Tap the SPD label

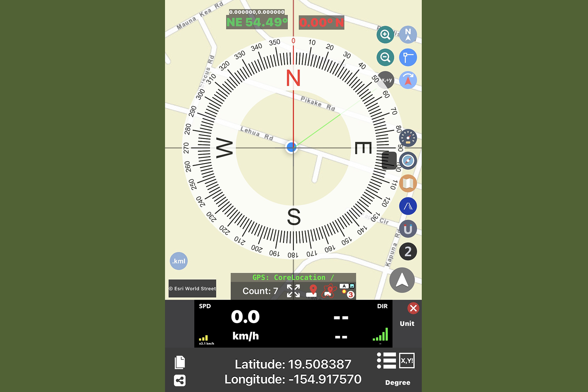coord(205,306)
